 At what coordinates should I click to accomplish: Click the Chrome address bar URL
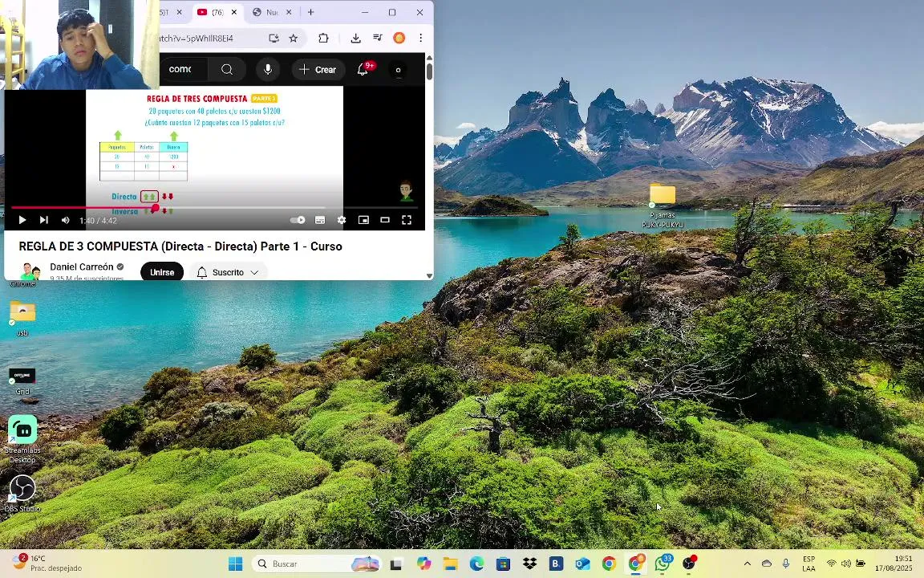click(x=197, y=39)
